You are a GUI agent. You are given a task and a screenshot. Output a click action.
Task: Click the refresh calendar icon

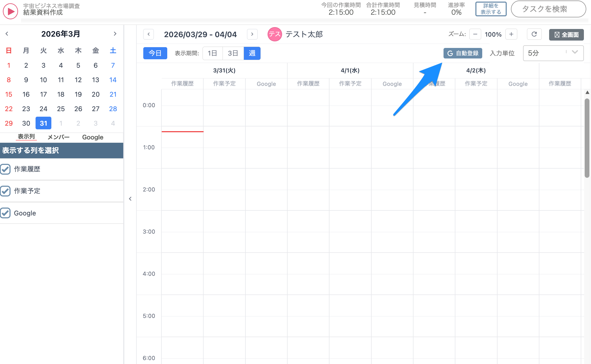coord(534,34)
